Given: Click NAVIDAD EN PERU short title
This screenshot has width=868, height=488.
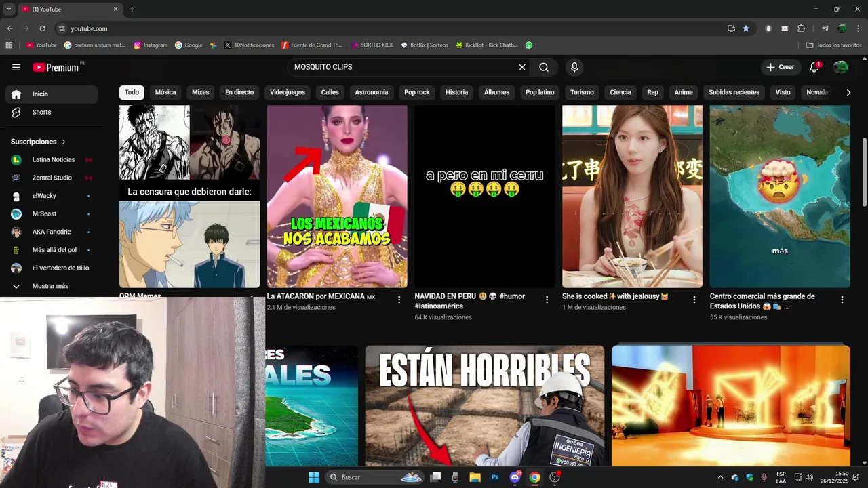Looking at the screenshot, I should tap(470, 301).
